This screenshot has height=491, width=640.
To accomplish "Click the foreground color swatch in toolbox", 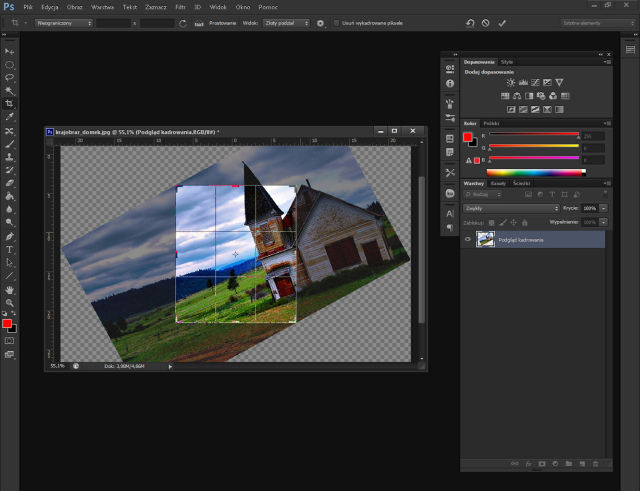I will [7, 324].
